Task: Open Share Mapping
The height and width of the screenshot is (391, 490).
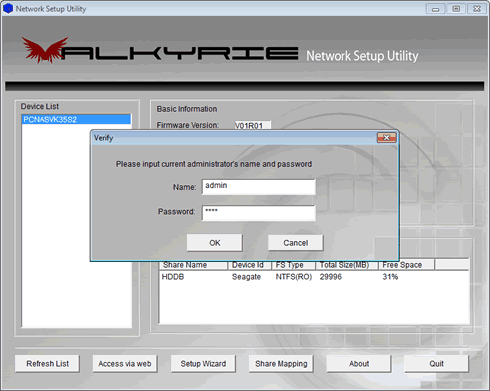Action: point(281,364)
